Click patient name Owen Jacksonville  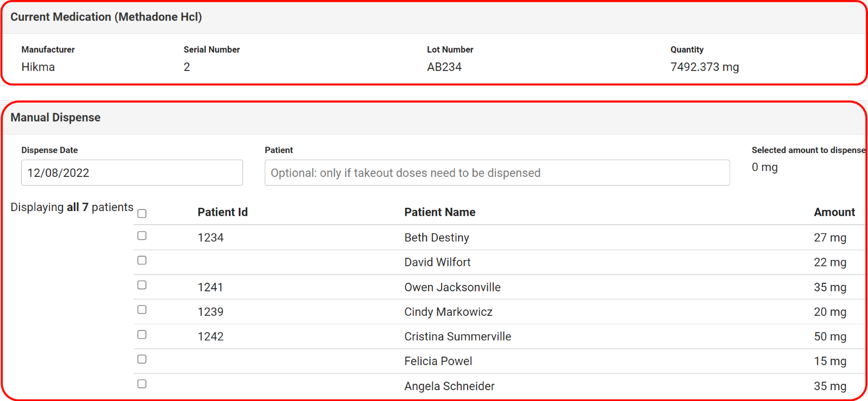[x=452, y=287]
